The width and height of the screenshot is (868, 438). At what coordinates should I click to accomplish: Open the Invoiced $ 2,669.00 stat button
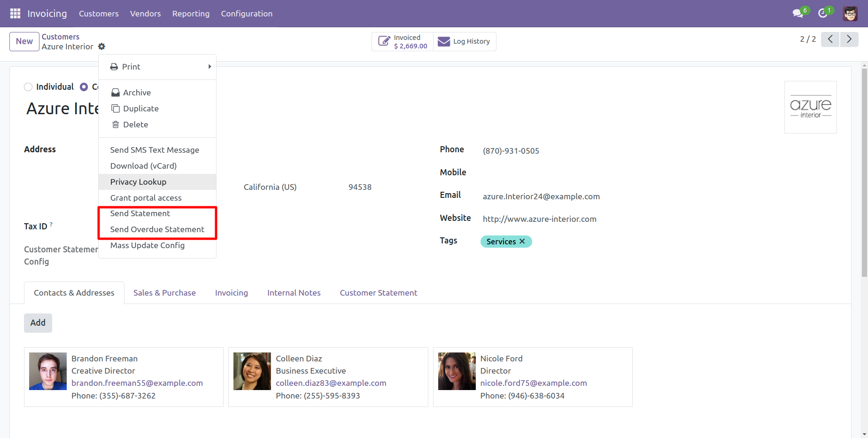403,41
